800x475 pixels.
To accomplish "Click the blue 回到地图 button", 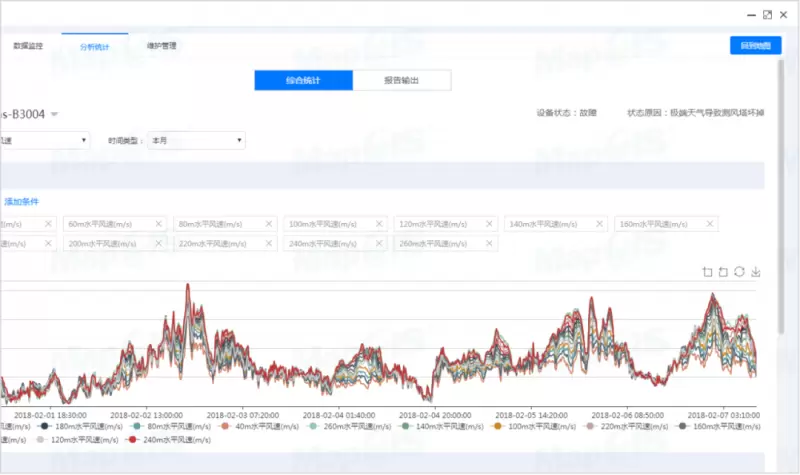I will tap(755, 46).
